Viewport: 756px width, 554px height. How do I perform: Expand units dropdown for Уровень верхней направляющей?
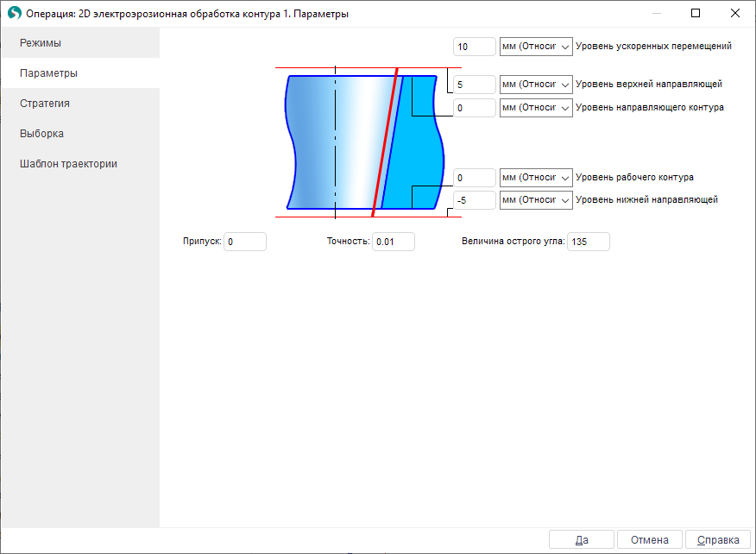(x=536, y=85)
